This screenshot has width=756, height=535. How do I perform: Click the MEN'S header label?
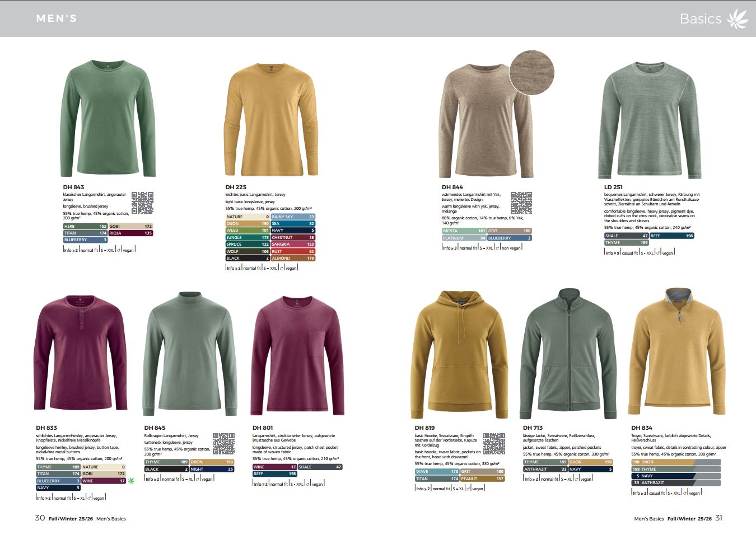pos(57,18)
